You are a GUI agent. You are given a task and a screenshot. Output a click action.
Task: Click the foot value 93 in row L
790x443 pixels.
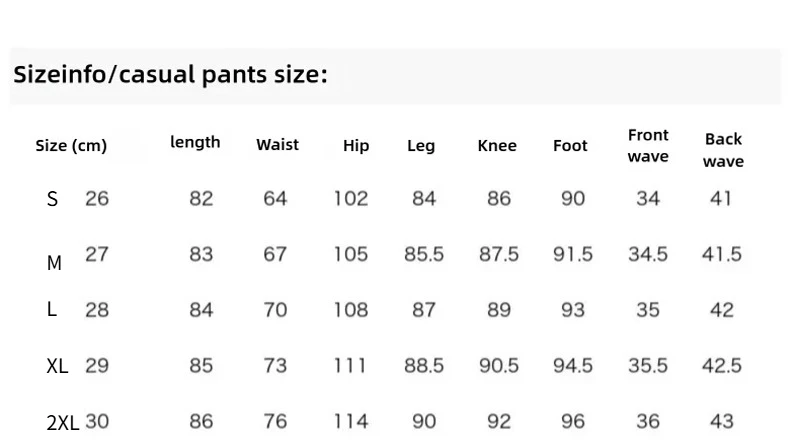pyautogui.click(x=573, y=310)
